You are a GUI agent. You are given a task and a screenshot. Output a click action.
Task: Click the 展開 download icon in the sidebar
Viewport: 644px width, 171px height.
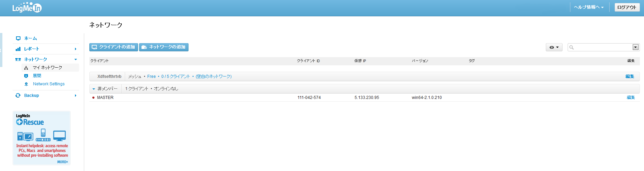pyautogui.click(x=26, y=76)
